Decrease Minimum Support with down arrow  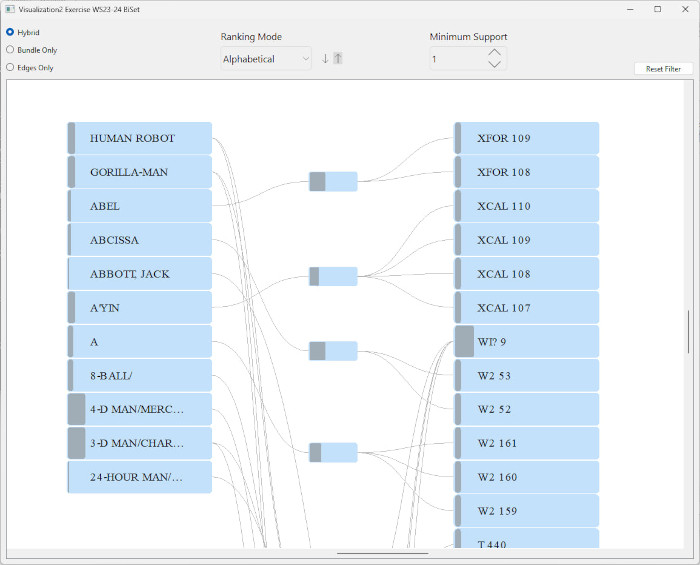pos(494,65)
